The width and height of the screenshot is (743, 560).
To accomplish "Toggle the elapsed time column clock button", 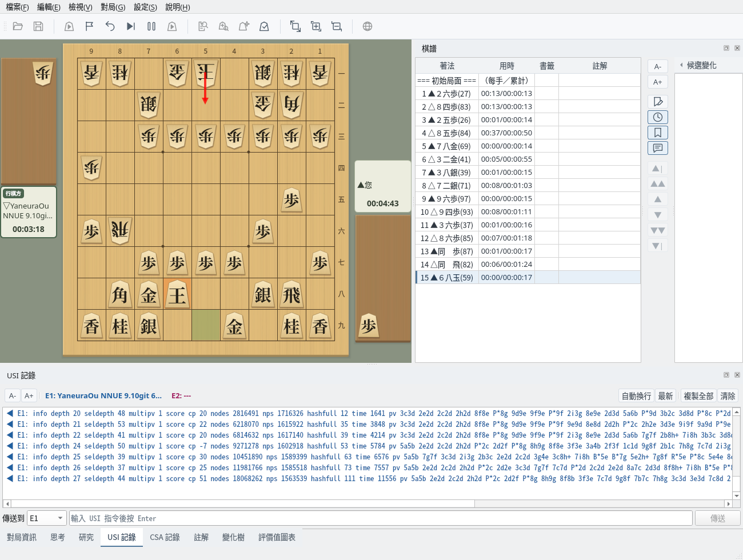I will click(x=658, y=117).
